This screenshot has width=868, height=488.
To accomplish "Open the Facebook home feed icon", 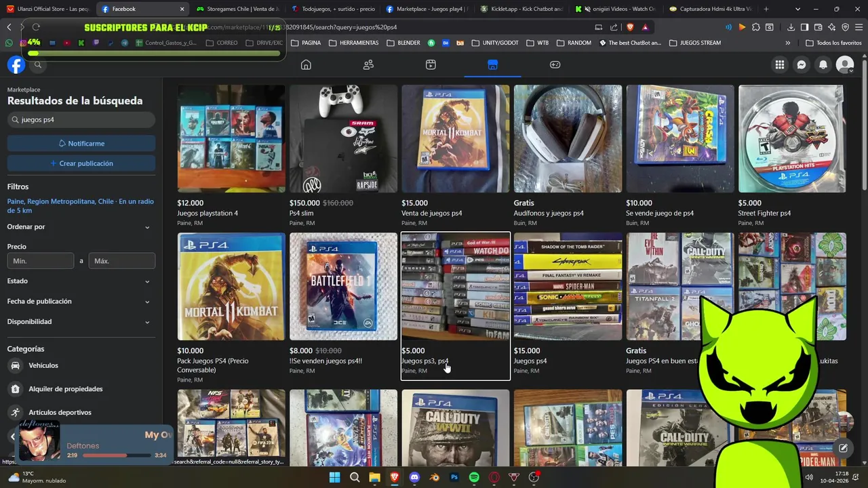I will point(306,64).
